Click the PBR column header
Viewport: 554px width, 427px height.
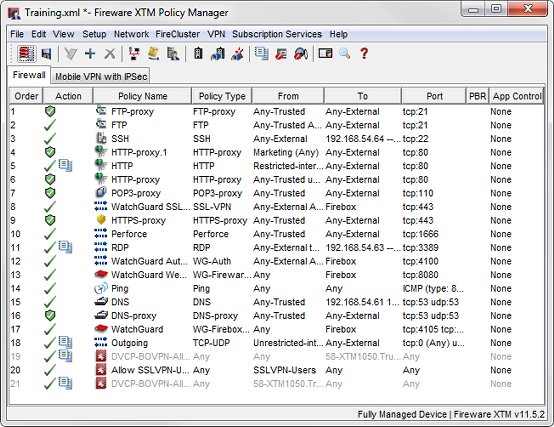pos(477,96)
